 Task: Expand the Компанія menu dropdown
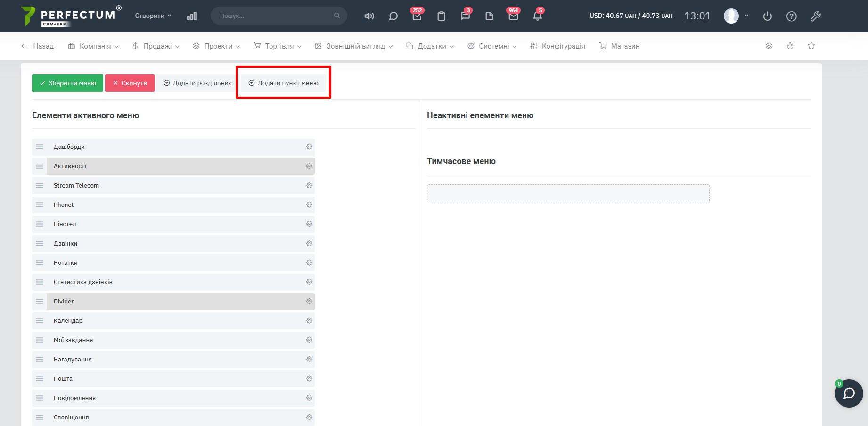pos(93,46)
